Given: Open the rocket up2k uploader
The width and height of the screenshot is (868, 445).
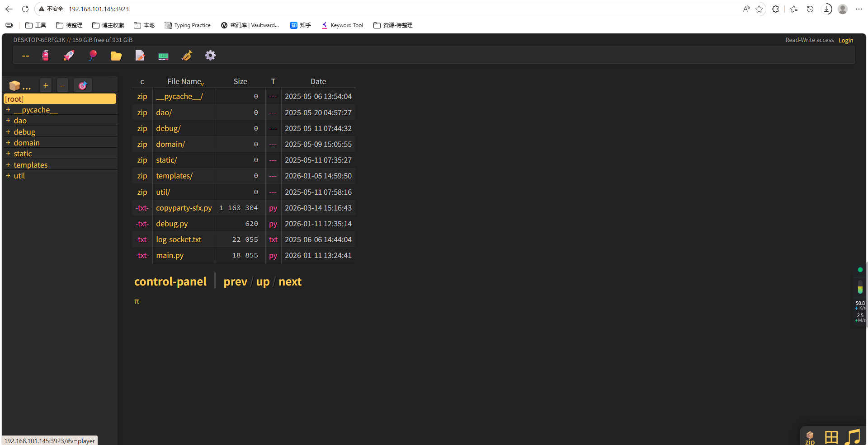Looking at the screenshot, I should (x=69, y=55).
